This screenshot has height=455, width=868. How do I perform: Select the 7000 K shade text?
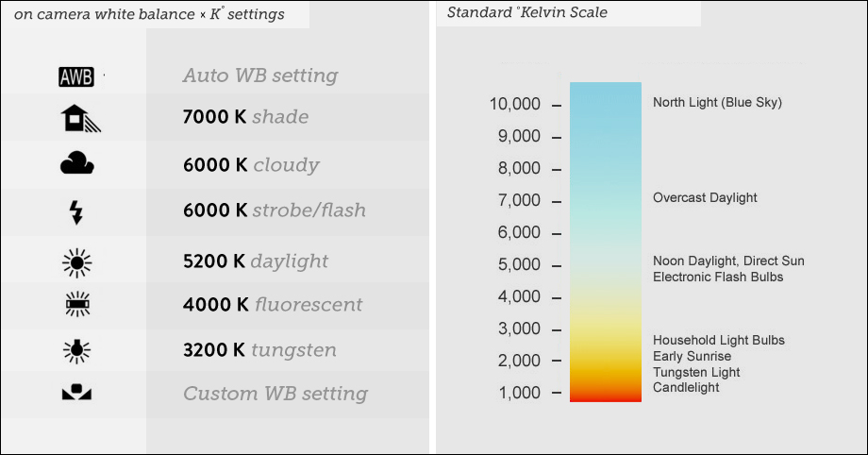tap(245, 117)
